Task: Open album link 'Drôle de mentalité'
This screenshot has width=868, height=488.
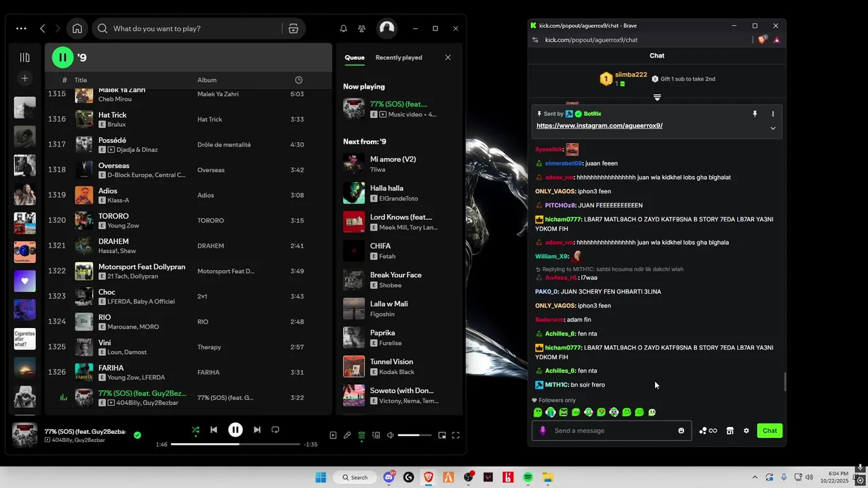Action: (x=224, y=144)
